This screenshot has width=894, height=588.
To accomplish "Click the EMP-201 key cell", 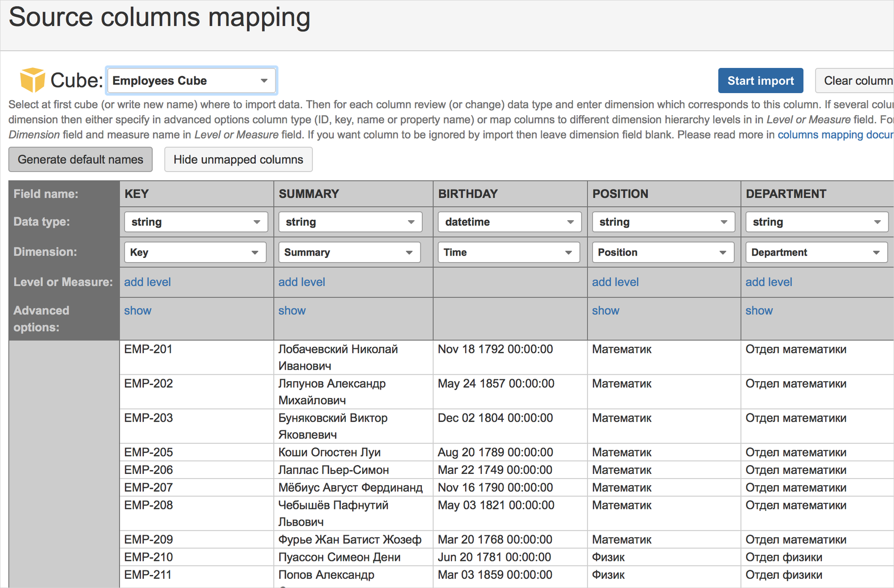I will point(148,349).
